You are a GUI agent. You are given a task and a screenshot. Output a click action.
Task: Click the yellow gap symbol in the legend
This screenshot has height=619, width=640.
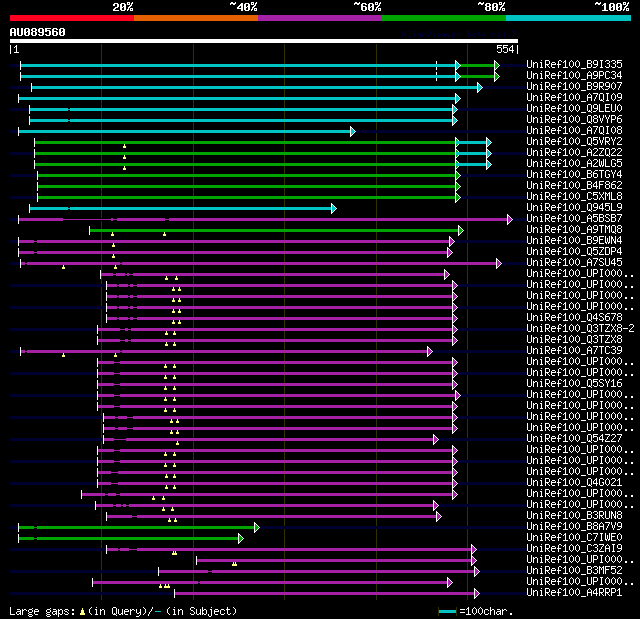coord(83,612)
